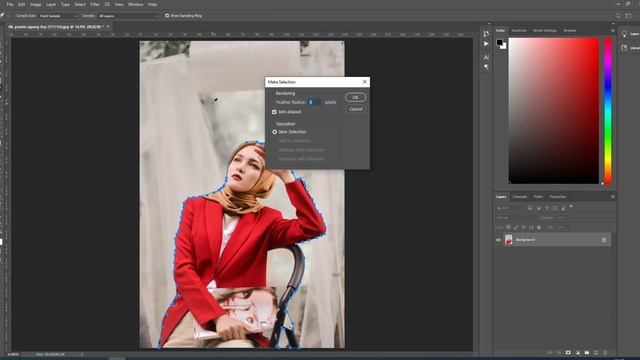Open the Sample All Layers dropdown
Viewport: 640px width, 360px height.
(128, 16)
